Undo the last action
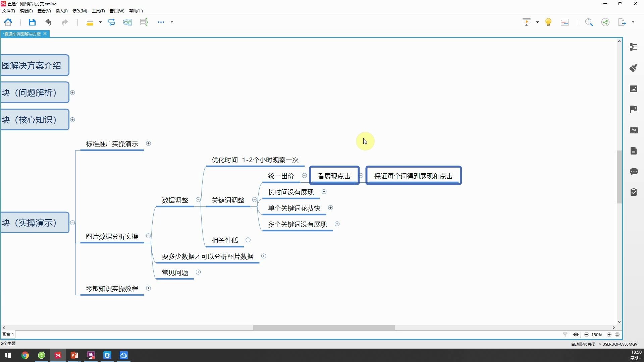The height and width of the screenshot is (362, 644). click(x=48, y=22)
